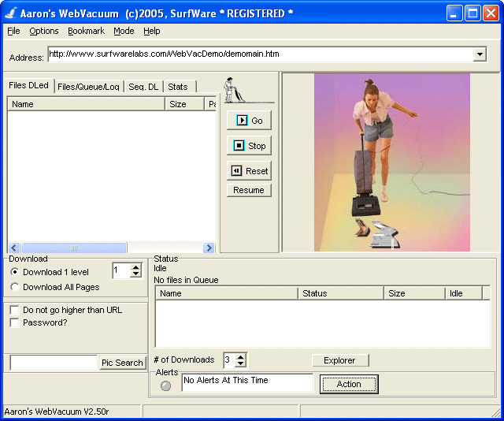
Task: Decrease the # of Downloads with the down arrow
Action: 240,363
